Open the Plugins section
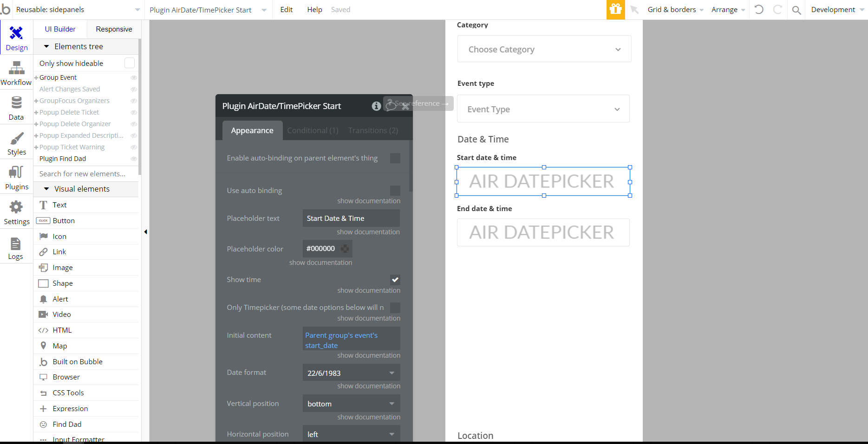The width and height of the screenshot is (868, 444). point(16,178)
